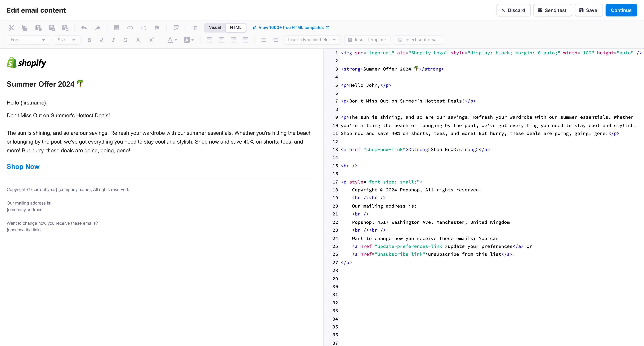Insert a numbered list

[x=275, y=40]
